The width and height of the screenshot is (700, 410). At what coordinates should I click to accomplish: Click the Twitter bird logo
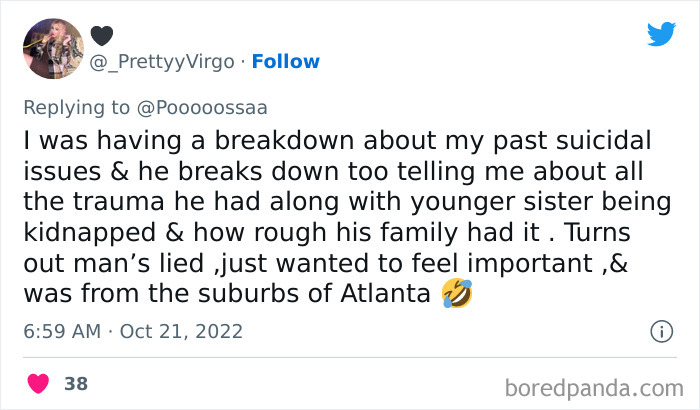[660, 35]
